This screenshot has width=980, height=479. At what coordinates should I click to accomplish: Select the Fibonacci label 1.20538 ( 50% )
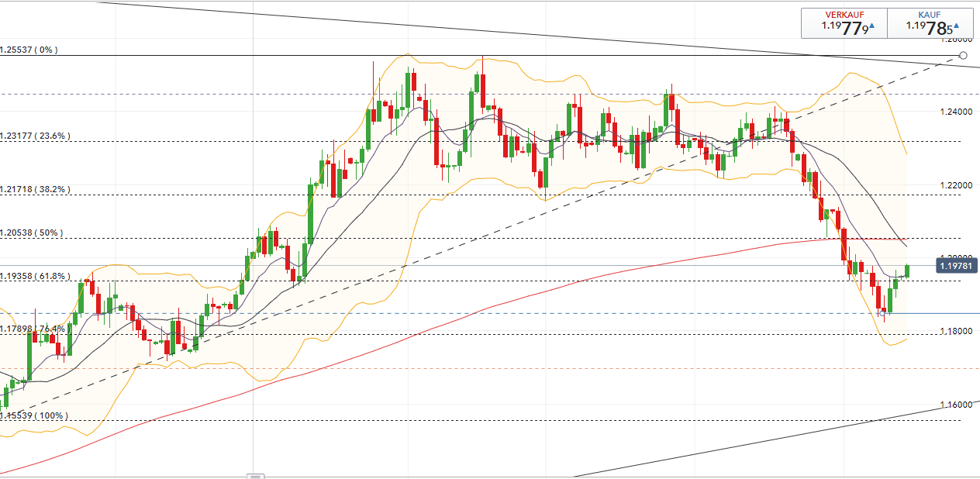coord(32,233)
